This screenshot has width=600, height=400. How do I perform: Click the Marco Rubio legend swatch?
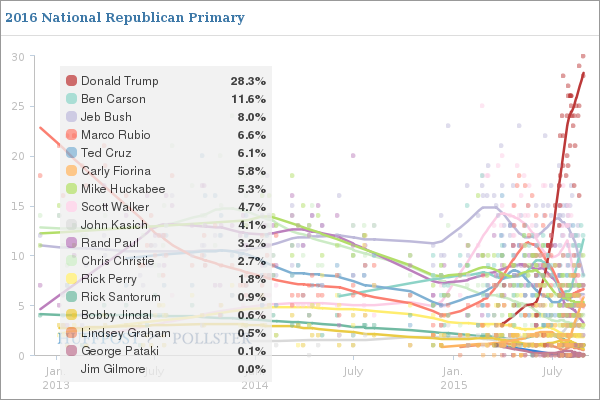[x=72, y=135]
